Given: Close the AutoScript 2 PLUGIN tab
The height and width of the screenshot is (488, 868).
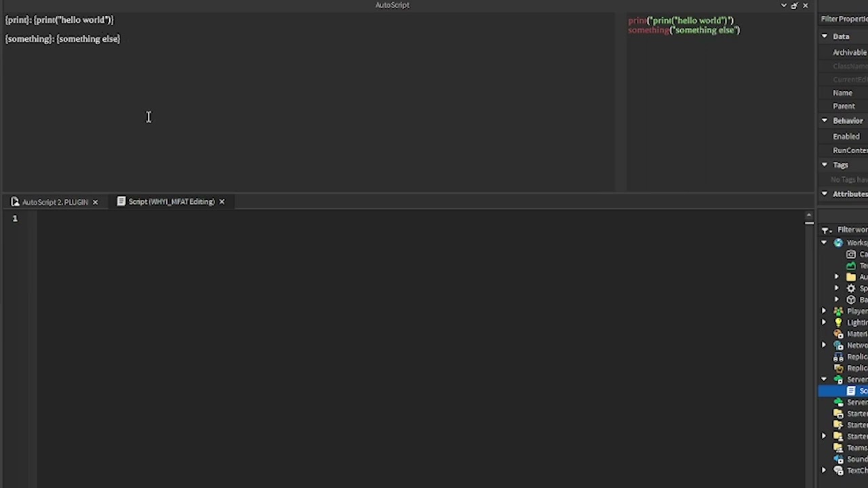Looking at the screenshot, I should 95,201.
